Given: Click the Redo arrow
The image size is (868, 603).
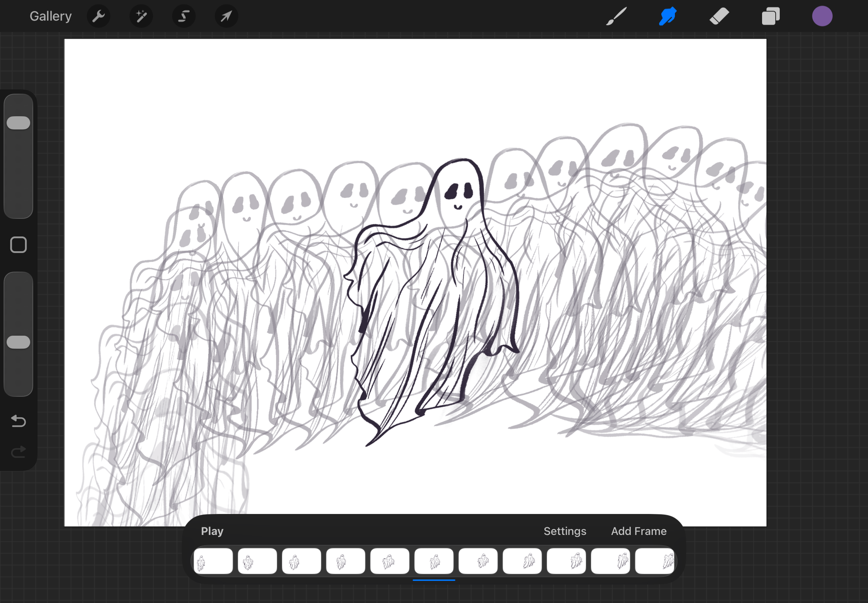Looking at the screenshot, I should tap(18, 452).
